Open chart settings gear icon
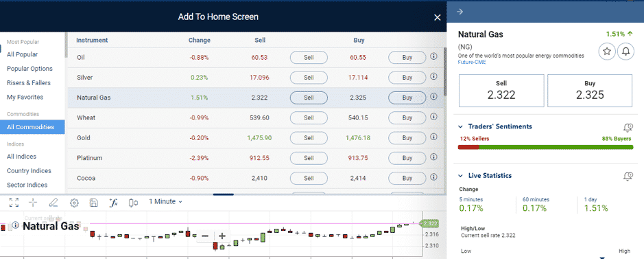This screenshot has height=259, width=644. click(74, 202)
